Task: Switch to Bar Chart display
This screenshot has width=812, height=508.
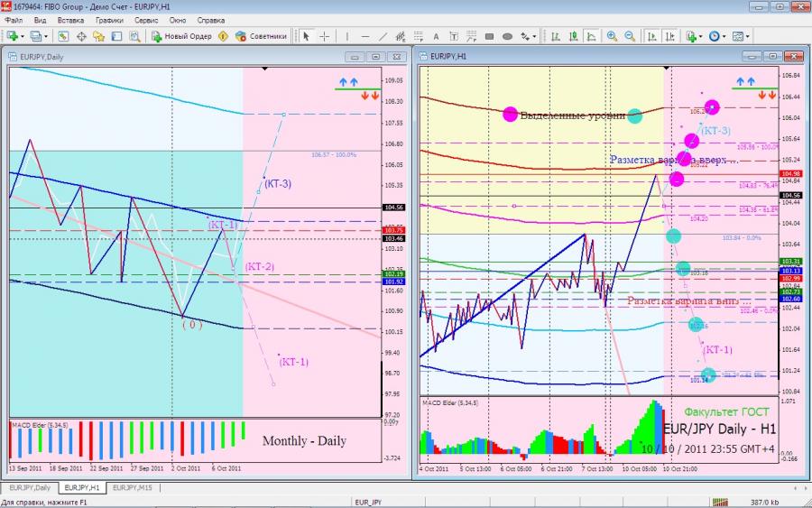Action: 556,36
